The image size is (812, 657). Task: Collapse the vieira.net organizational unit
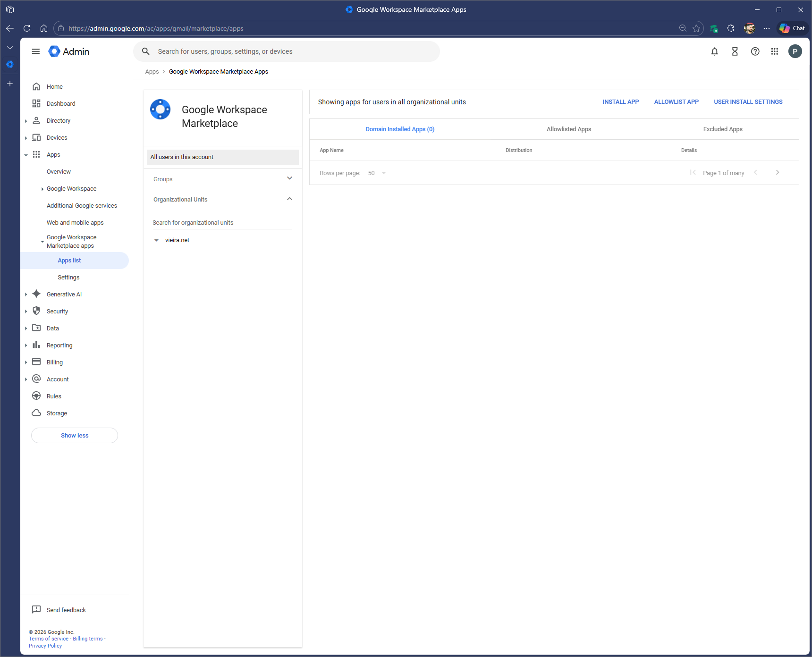point(156,240)
